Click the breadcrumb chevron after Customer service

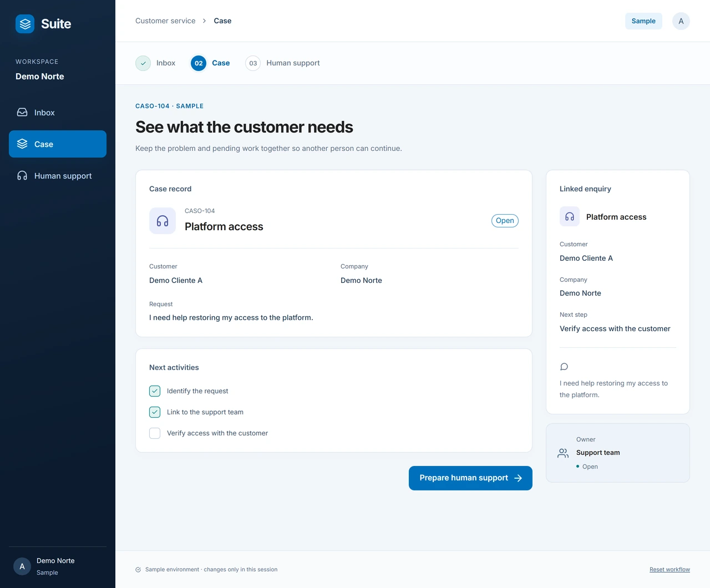coord(204,21)
